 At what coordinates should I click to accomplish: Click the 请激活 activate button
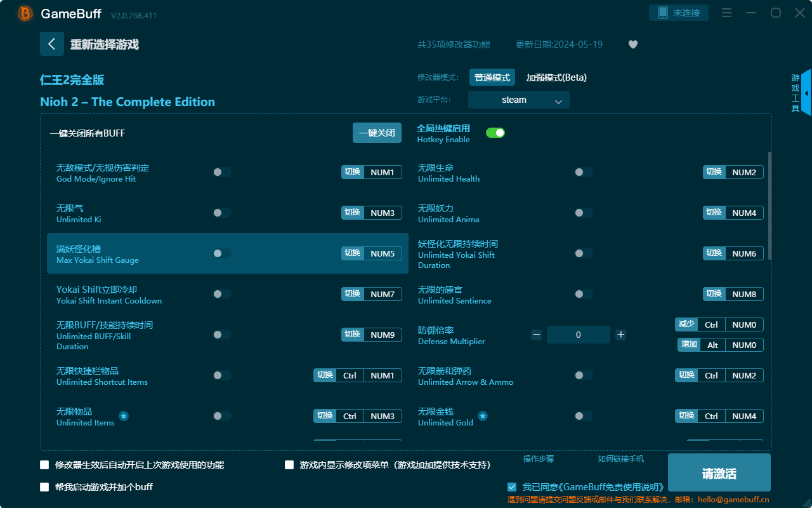coord(719,474)
